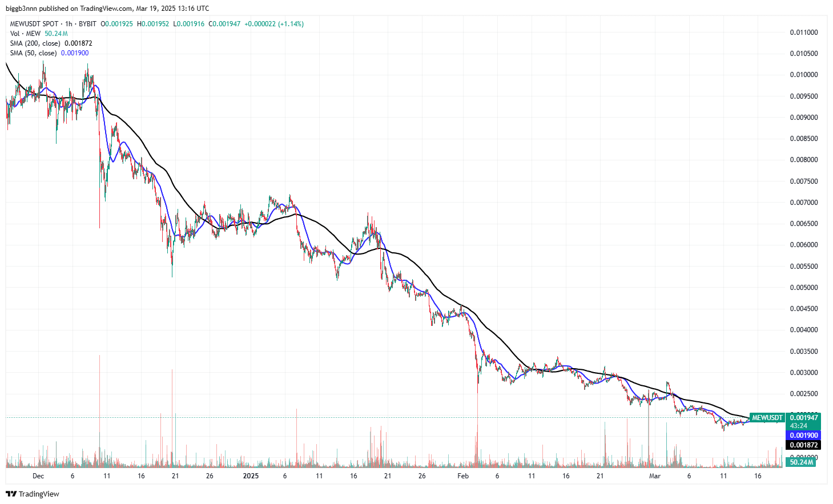833x504 pixels.
Task: Click the 0.004000 price axis label
Action: pos(804,330)
